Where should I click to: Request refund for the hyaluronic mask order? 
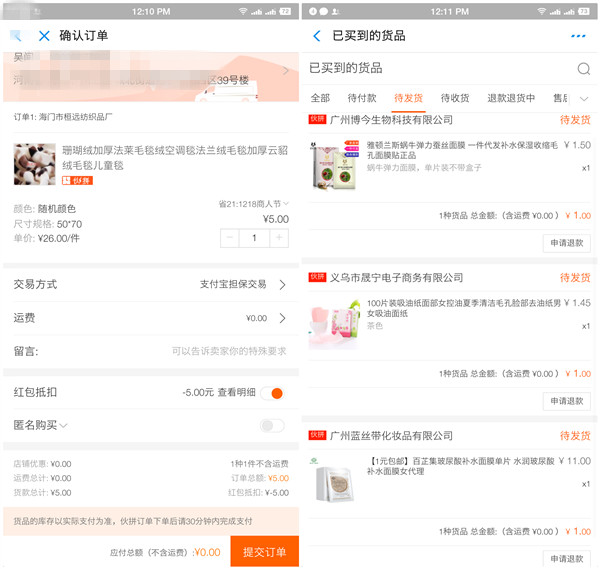[x=567, y=559]
